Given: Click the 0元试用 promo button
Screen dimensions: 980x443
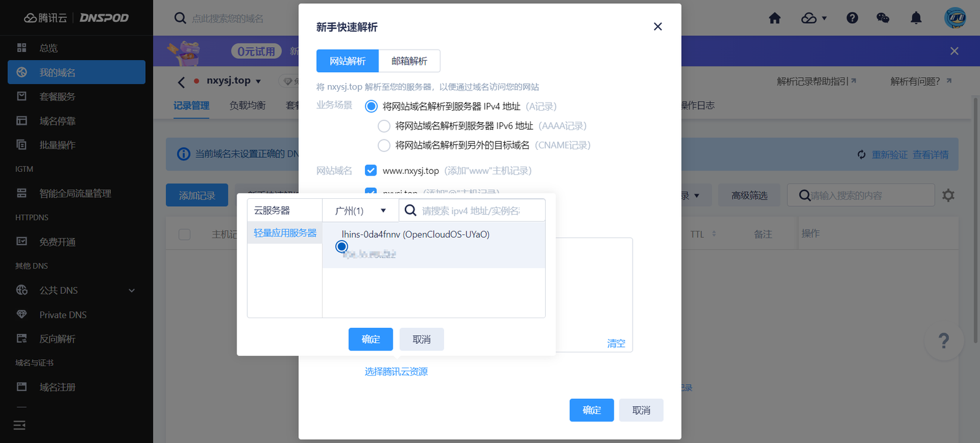Looking at the screenshot, I should click(256, 51).
